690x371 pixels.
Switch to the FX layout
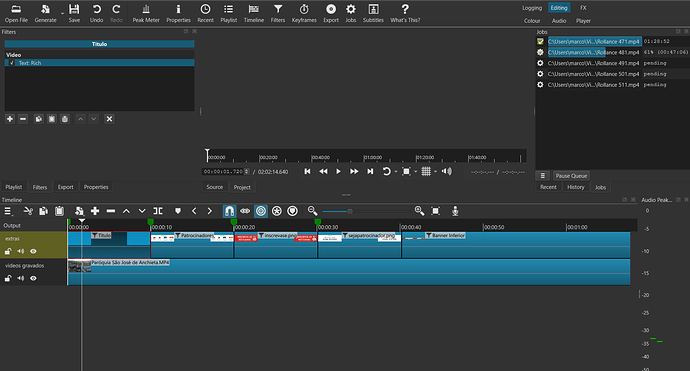click(583, 8)
